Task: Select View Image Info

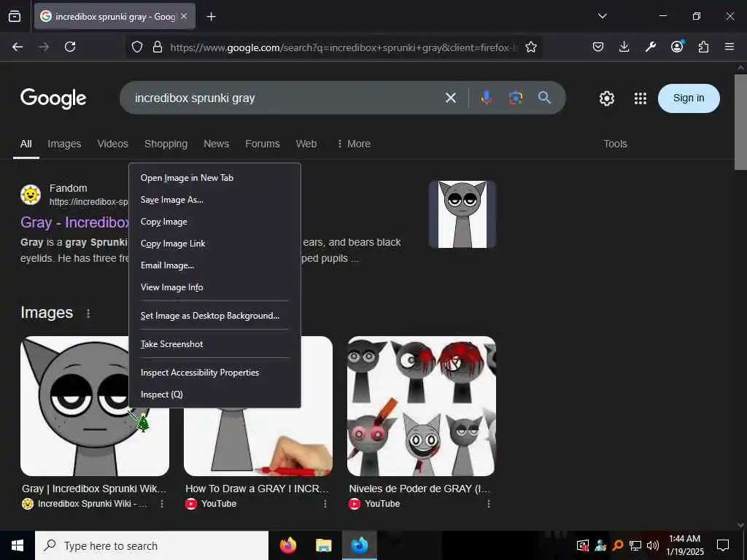Action: point(214,287)
